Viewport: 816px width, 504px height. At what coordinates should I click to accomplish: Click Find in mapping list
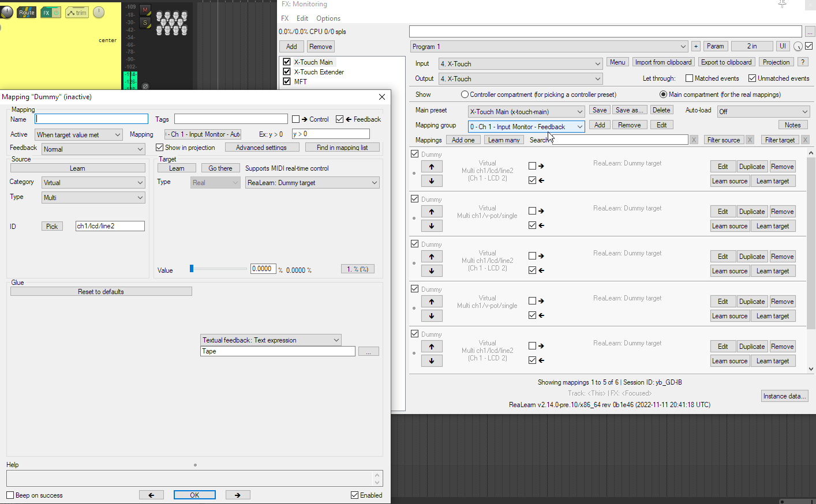click(342, 148)
